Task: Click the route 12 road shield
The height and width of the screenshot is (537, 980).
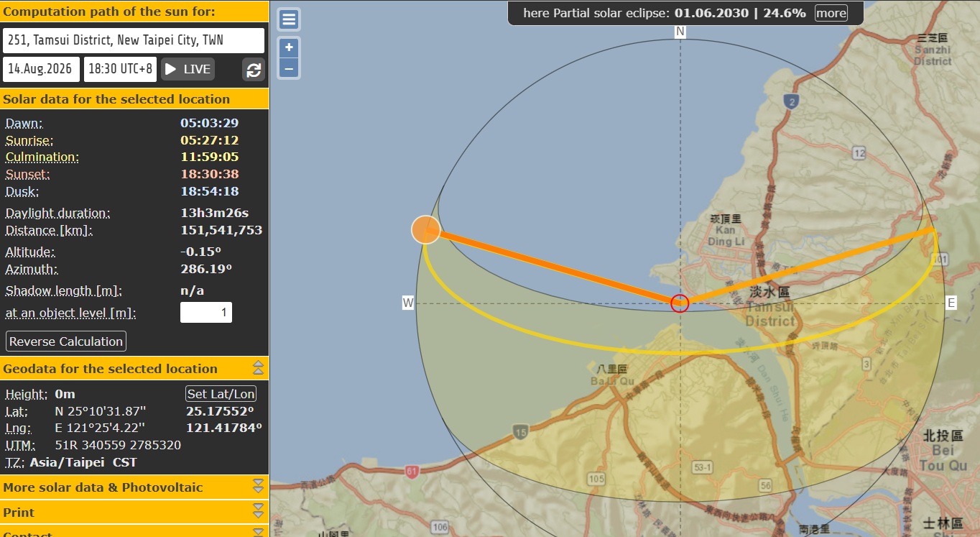Action: pos(859,152)
